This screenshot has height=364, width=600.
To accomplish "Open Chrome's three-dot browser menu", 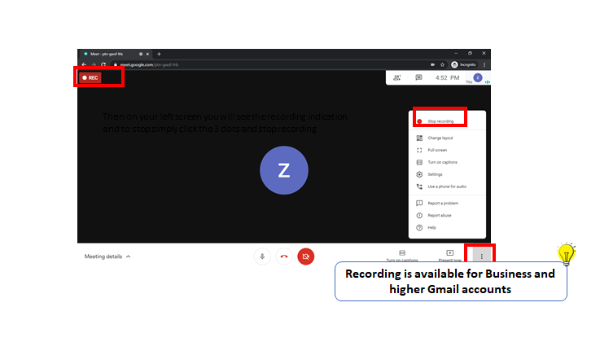I will (x=484, y=64).
